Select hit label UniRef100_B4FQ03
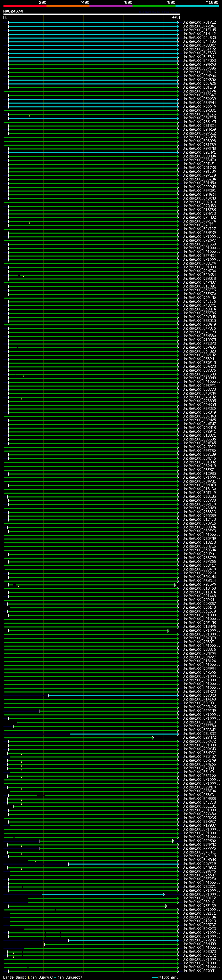This screenshot has height=980, width=222. click(x=199, y=60)
